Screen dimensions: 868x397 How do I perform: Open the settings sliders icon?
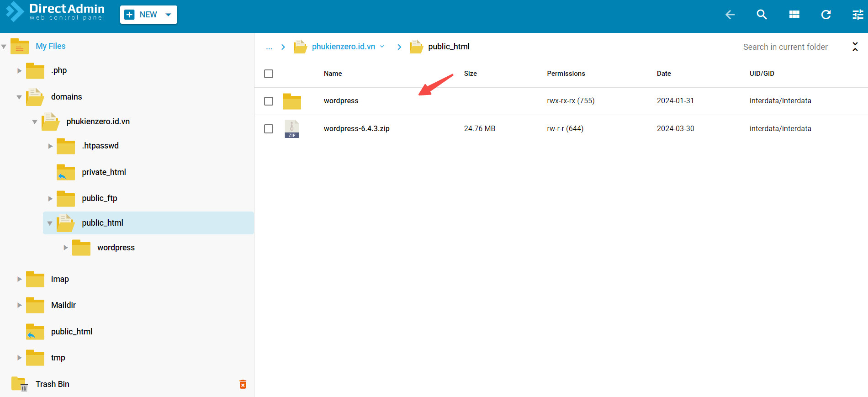(857, 15)
